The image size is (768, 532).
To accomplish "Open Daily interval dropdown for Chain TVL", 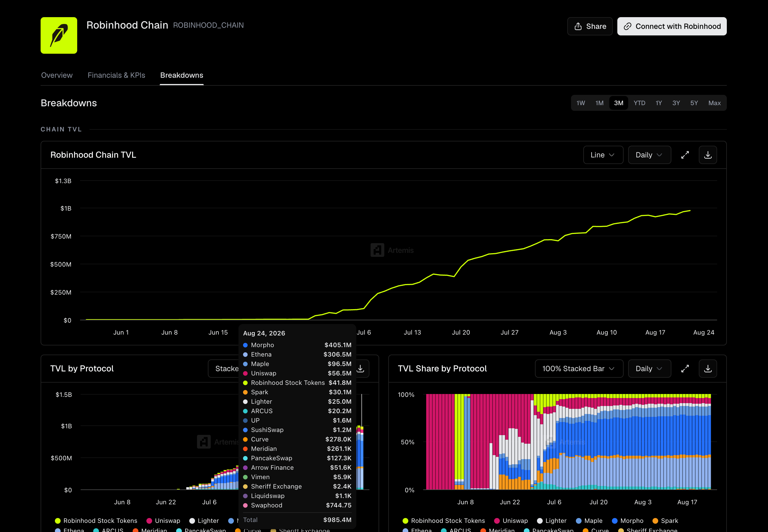I will click(x=649, y=155).
